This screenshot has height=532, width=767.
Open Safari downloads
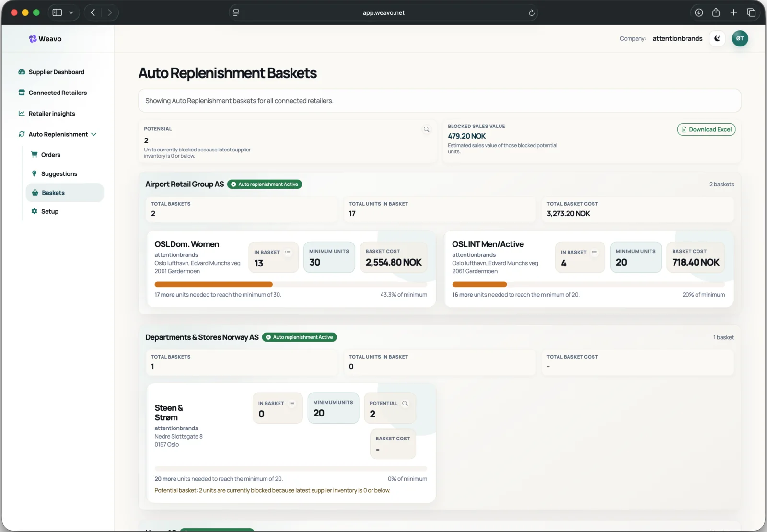point(699,12)
